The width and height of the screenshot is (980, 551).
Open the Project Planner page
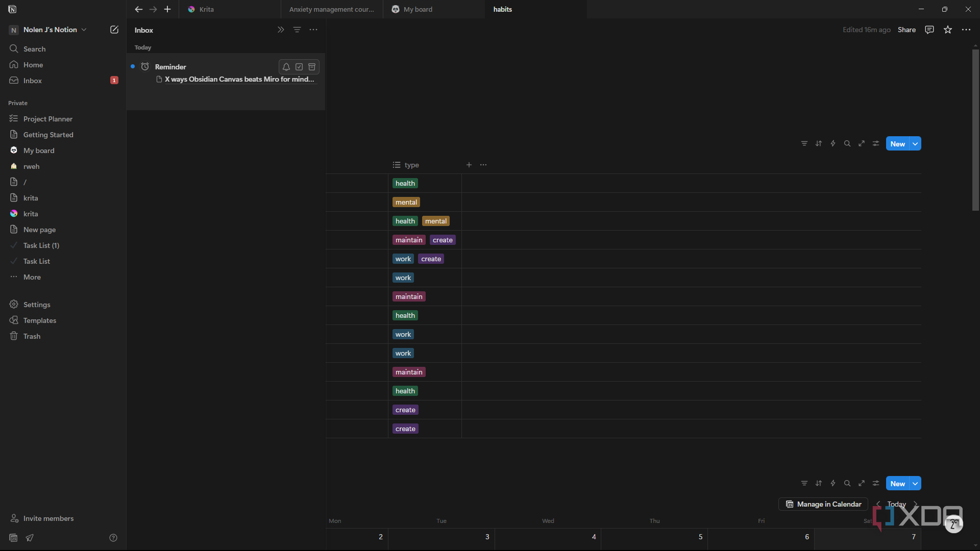point(63,119)
